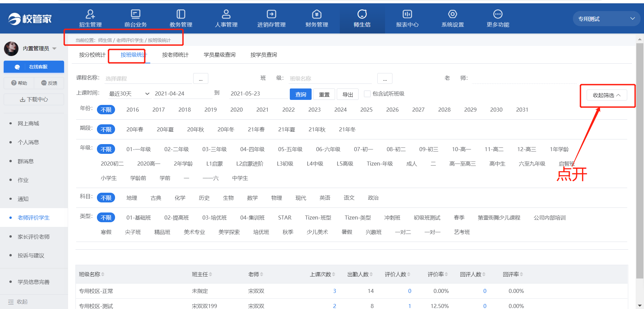
Task: Select 不限 in 年份 filter
Action: click(x=106, y=110)
